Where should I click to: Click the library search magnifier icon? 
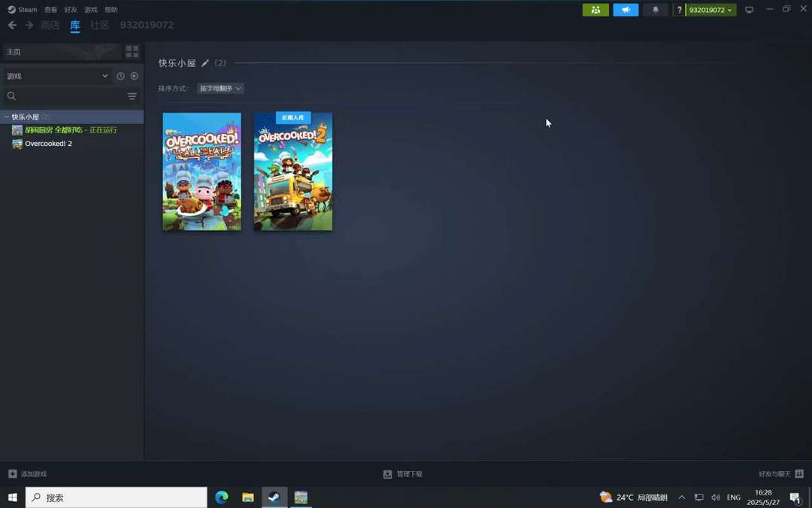pyautogui.click(x=11, y=96)
